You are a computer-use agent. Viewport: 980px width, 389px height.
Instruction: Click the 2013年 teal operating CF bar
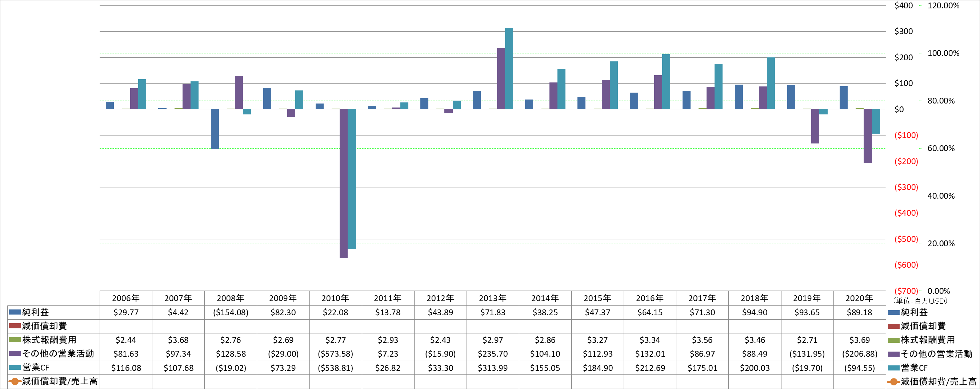pos(509,68)
